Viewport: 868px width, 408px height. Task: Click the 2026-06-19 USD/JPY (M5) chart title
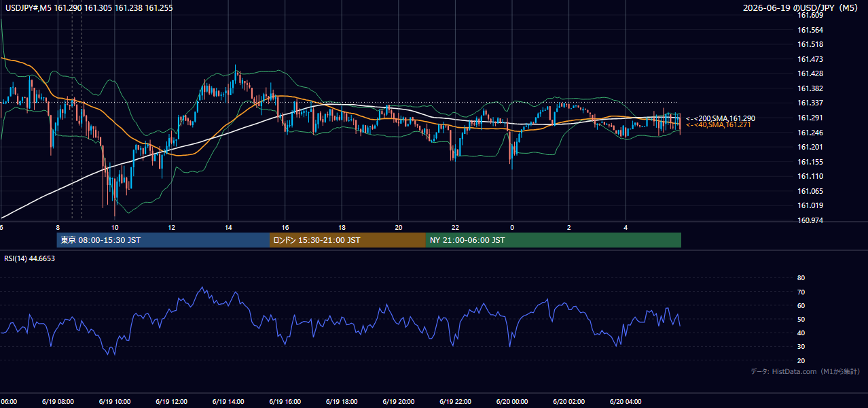coord(801,8)
